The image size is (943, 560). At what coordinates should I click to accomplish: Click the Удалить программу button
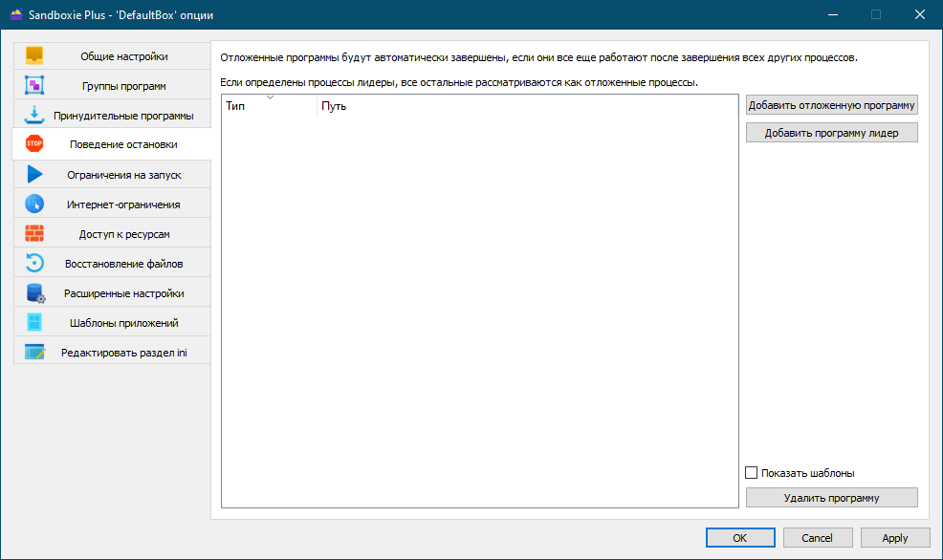(x=832, y=498)
